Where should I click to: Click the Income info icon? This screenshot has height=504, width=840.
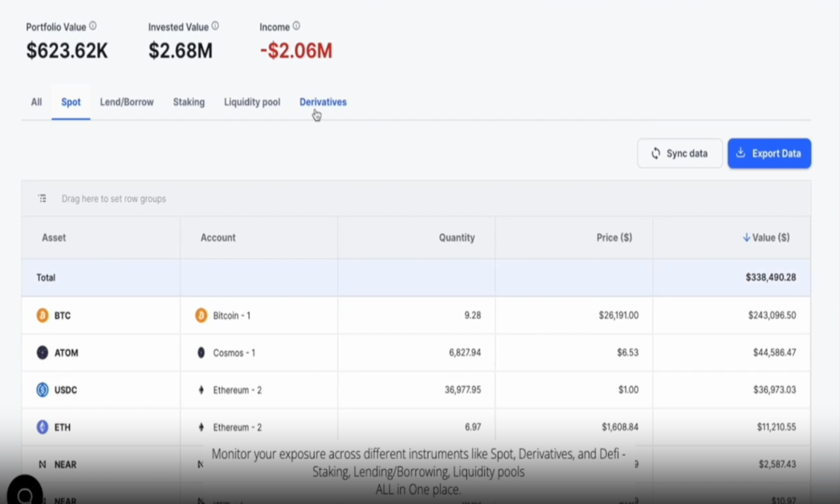(296, 26)
